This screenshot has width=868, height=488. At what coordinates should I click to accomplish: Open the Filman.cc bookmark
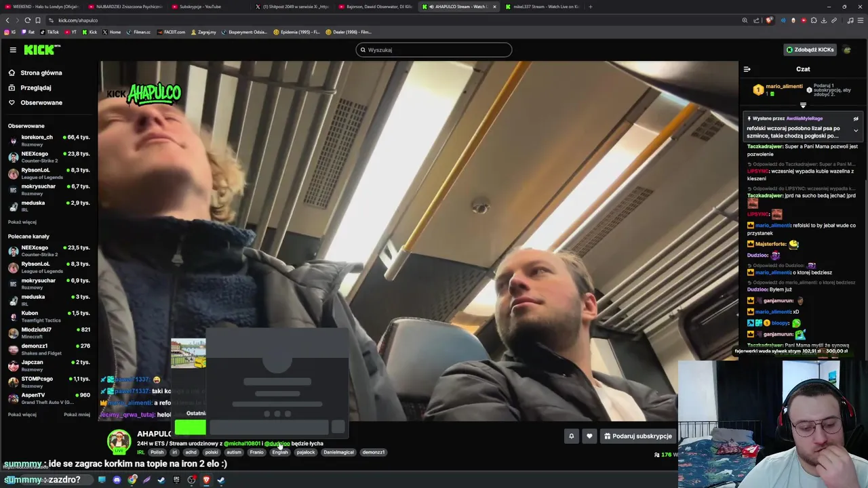[x=139, y=32]
